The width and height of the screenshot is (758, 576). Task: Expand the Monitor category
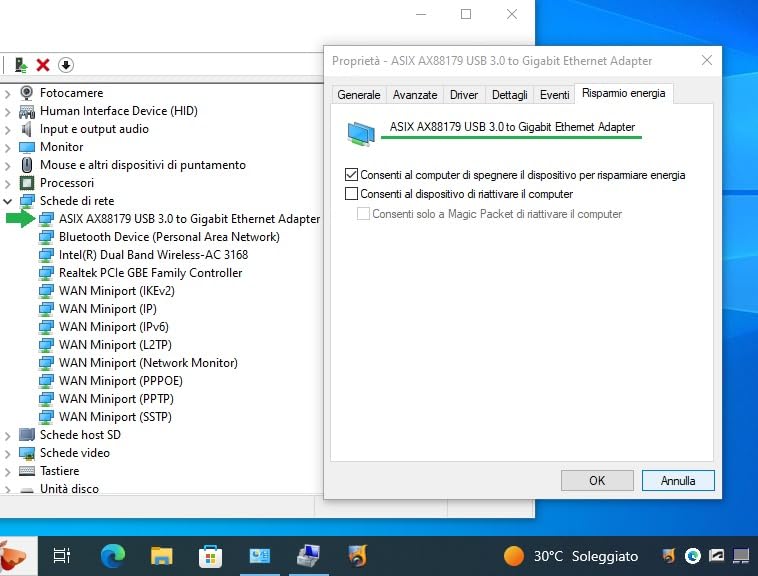click(x=7, y=147)
